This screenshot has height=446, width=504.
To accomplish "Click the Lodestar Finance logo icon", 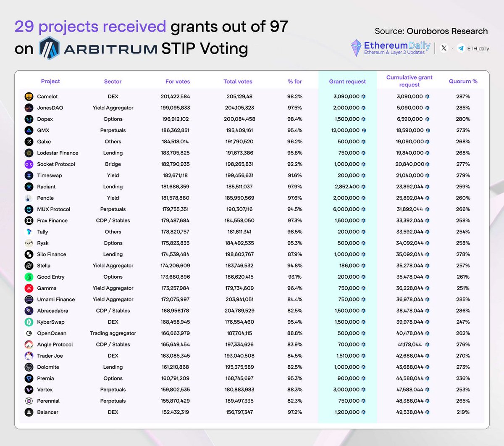I will pyautogui.click(x=29, y=153).
